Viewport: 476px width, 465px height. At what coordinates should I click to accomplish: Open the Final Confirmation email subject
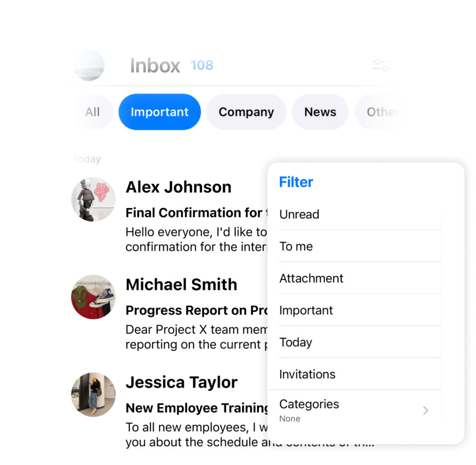coord(197,213)
